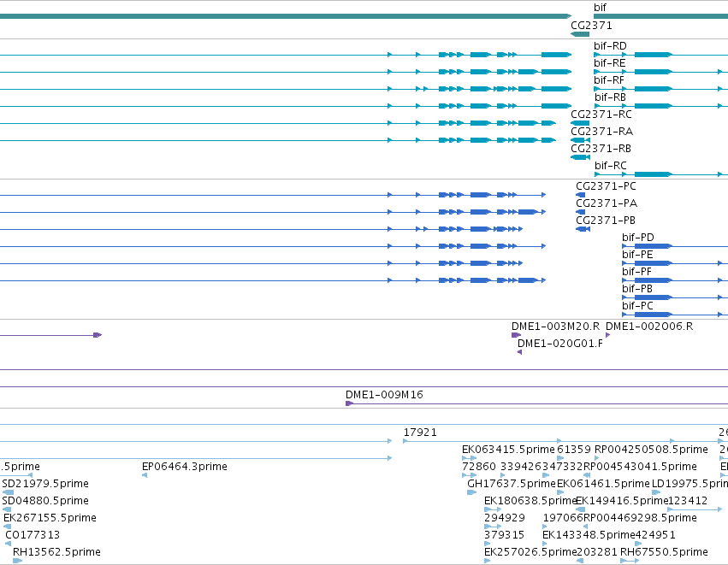This screenshot has height=565, width=728.
Task: Select the CG2371 gene arrow feature
Action: coord(580,34)
